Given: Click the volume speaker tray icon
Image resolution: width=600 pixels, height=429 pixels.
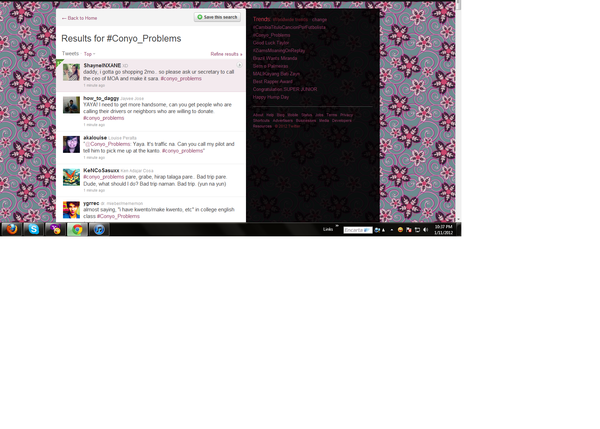Looking at the screenshot, I should click(x=426, y=230).
